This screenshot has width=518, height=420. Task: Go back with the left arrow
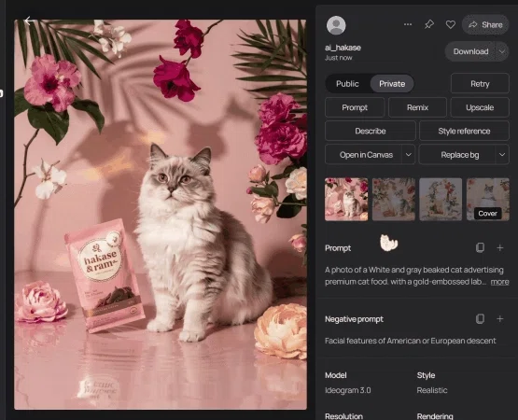[x=30, y=21]
